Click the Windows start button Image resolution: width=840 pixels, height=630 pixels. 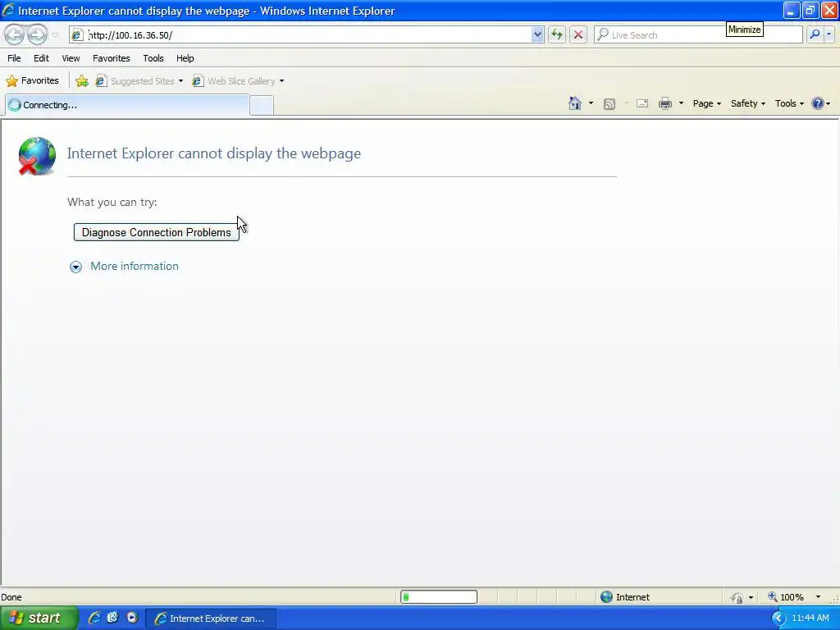coord(38,619)
